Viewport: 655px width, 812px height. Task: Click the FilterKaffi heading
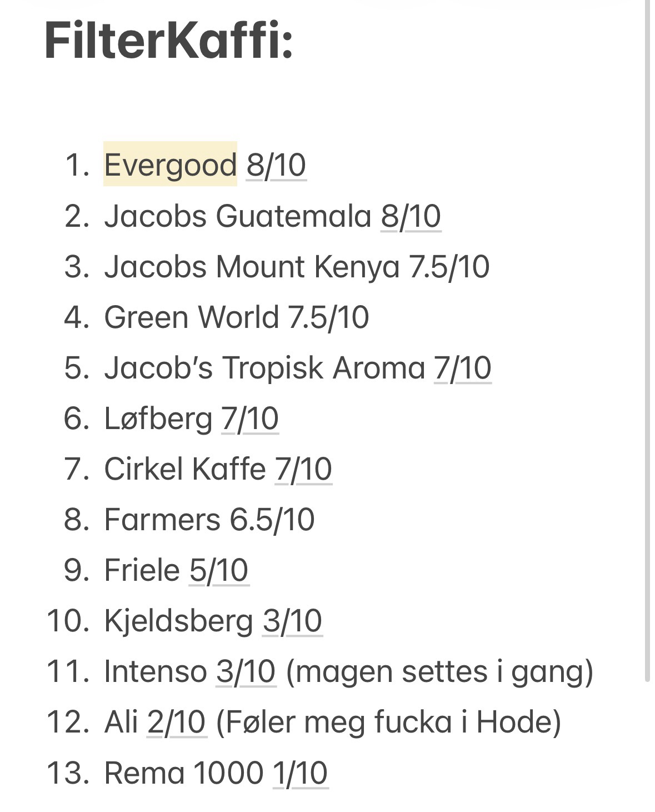168,40
